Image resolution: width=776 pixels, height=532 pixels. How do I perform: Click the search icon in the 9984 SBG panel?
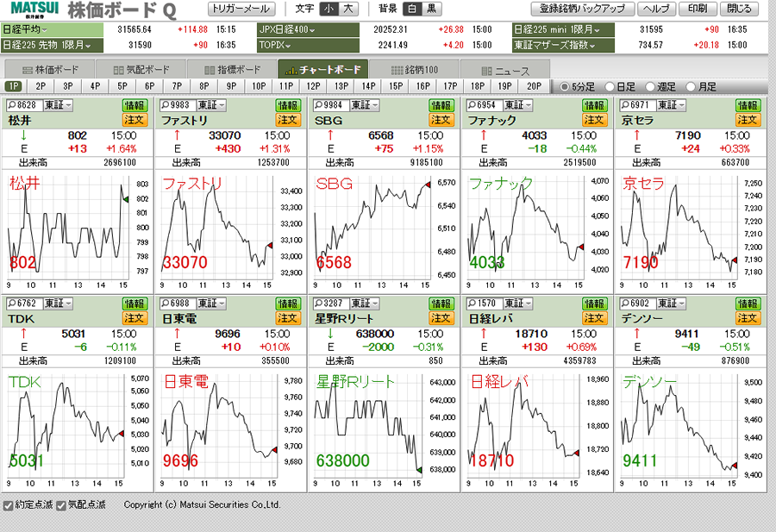[x=318, y=105]
